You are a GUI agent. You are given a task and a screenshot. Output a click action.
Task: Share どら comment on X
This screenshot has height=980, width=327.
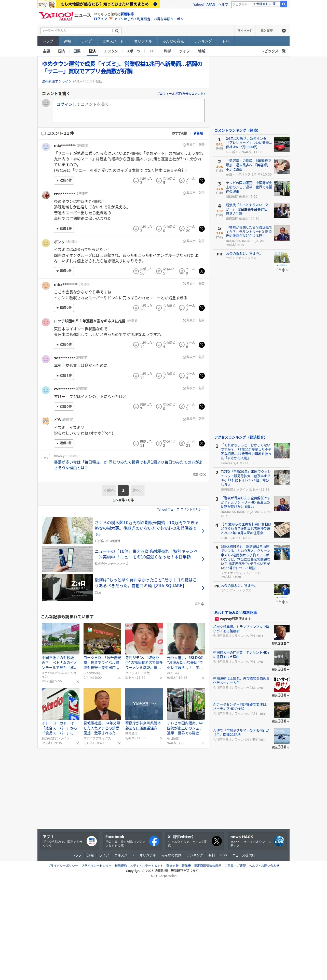tap(202, 443)
